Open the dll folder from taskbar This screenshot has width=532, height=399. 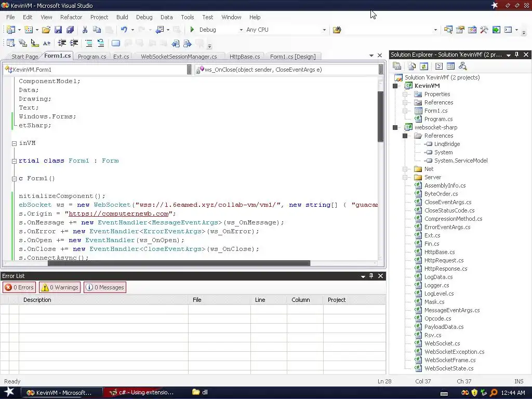pos(200,392)
